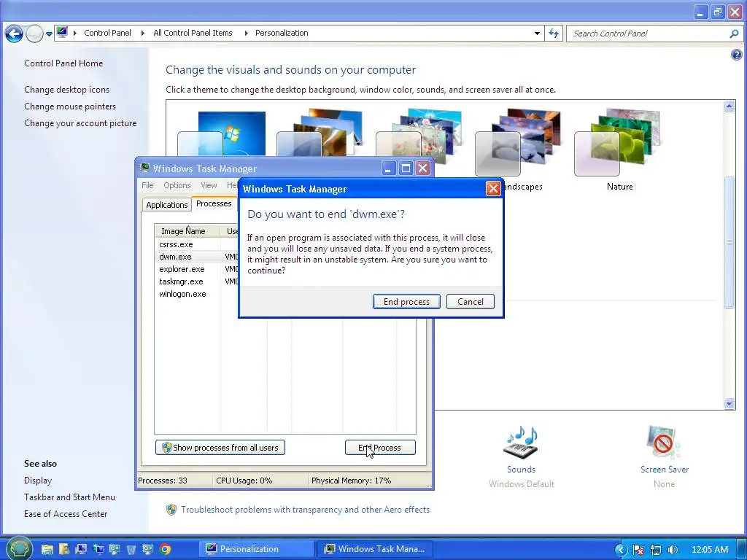Click the computer icon in the address bar

pyautogui.click(x=62, y=32)
